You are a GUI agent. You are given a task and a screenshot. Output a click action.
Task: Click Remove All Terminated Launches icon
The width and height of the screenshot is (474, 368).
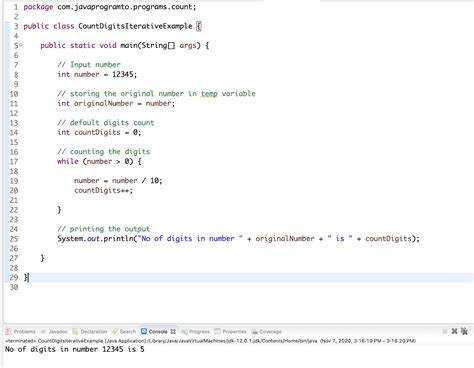(x=464, y=331)
